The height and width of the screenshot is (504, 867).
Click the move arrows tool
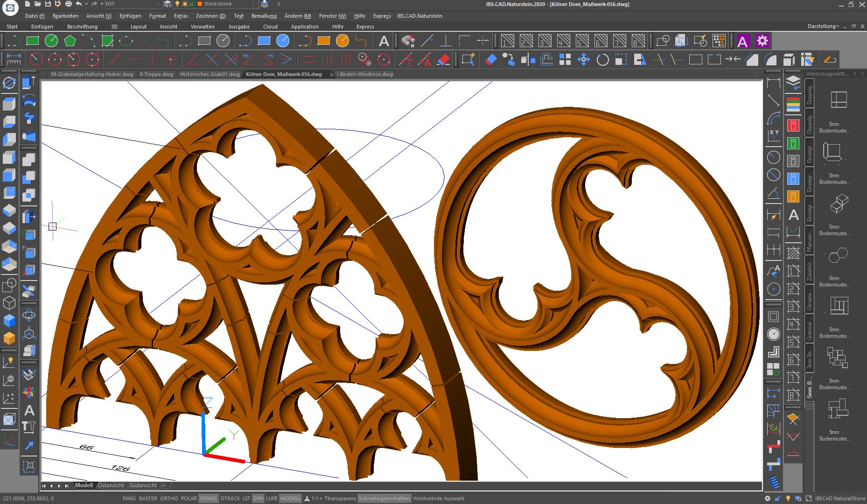584,59
